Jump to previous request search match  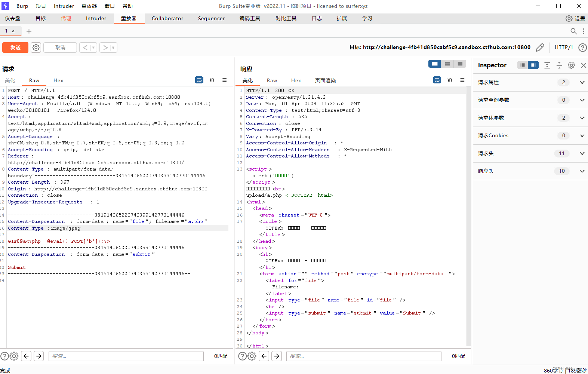(x=26, y=356)
